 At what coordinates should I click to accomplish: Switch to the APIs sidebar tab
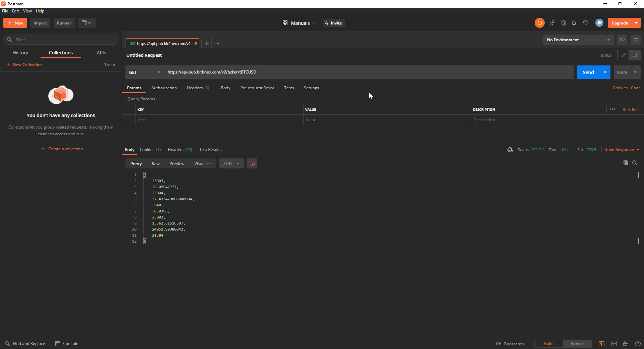[x=101, y=53]
